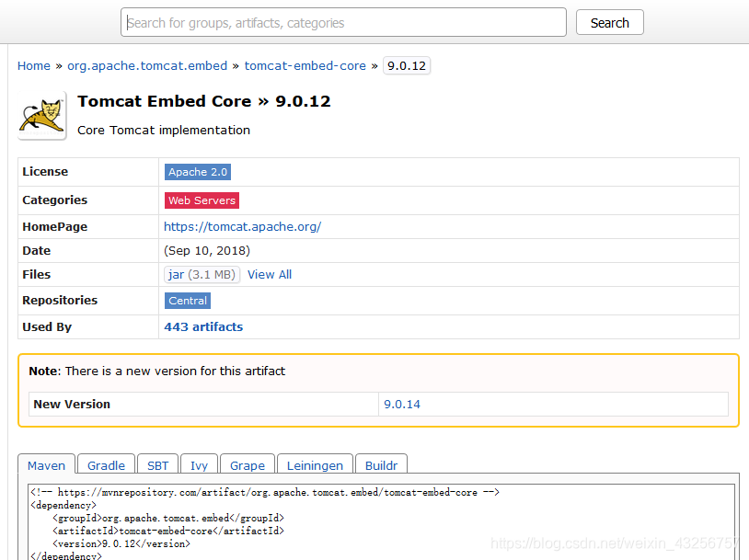Click the mvnrepository URL comment line
Screen dimensions: 749x560
(x=265, y=492)
